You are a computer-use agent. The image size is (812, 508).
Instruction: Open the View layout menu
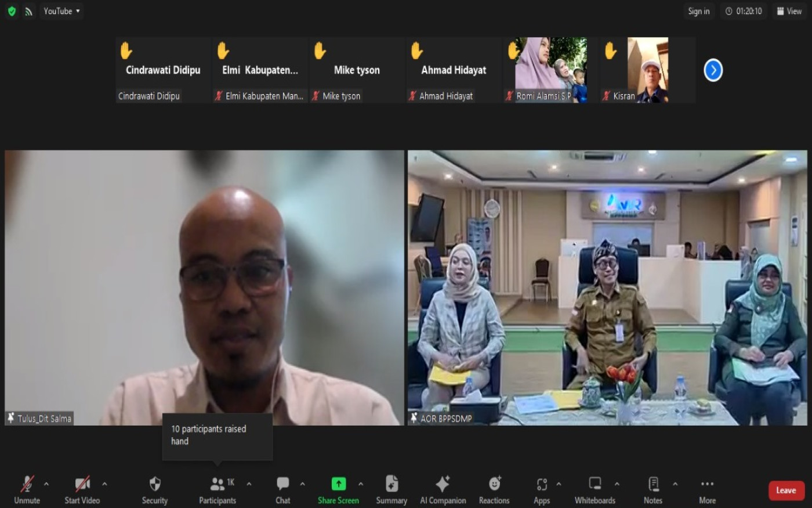click(x=789, y=11)
